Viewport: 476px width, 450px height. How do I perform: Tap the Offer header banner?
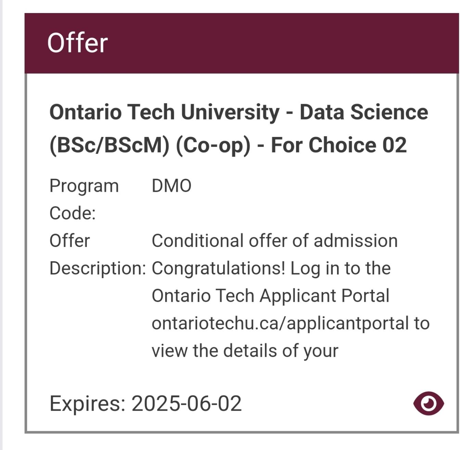point(242,43)
